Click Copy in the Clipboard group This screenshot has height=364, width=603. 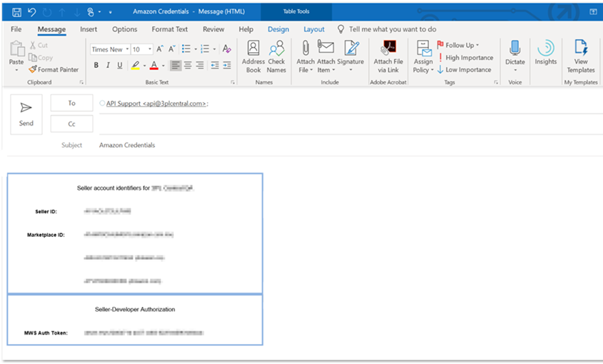tap(41, 58)
